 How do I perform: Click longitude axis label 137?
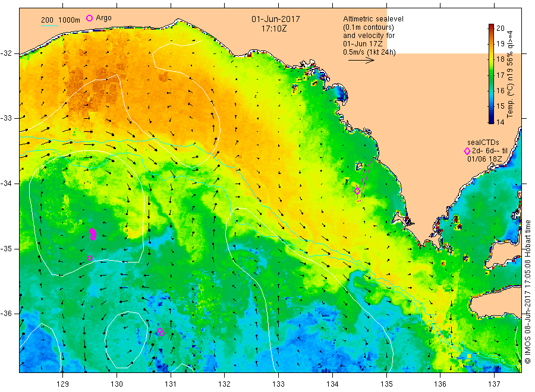pos(494,384)
